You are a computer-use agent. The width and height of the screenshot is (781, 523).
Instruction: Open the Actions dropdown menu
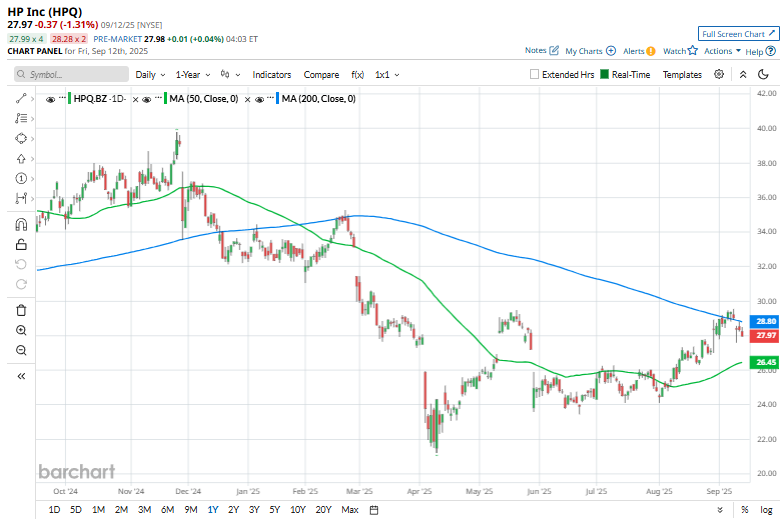click(722, 51)
